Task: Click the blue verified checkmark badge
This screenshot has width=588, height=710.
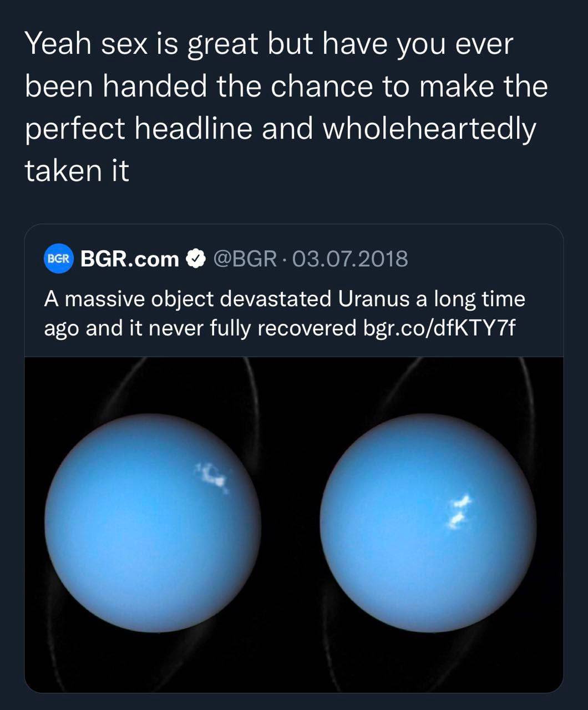Action: click(195, 259)
